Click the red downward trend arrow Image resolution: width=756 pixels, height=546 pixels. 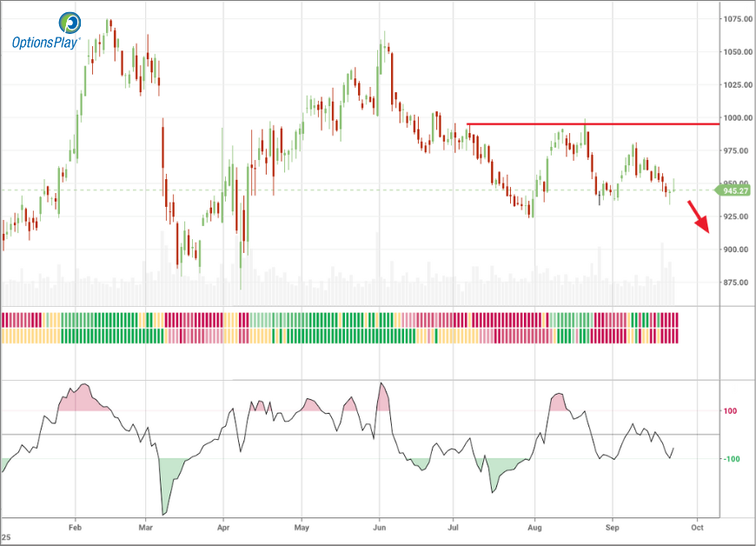tap(700, 216)
